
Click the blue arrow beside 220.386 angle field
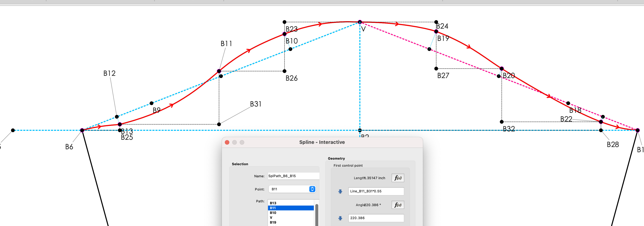tap(340, 218)
